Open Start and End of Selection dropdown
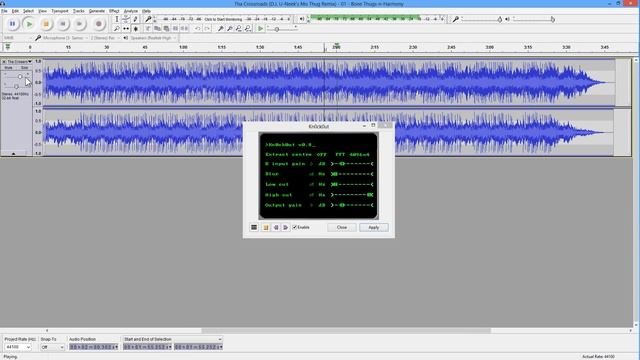640x360 pixels. (x=173, y=339)
